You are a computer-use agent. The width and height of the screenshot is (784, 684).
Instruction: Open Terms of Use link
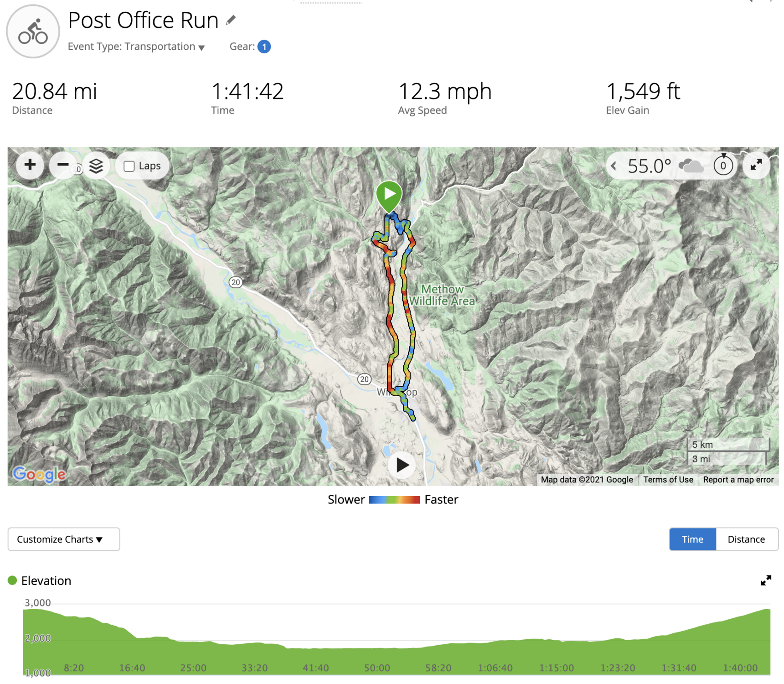point(668,479)
